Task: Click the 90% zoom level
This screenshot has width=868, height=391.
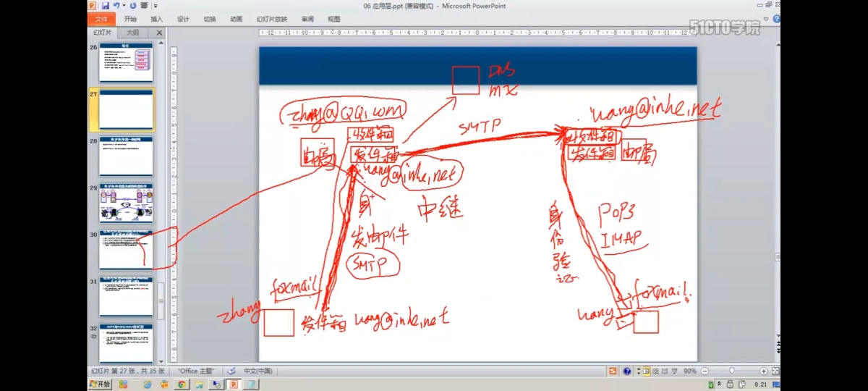Action: pyautogui.click(x=690, y=371)
